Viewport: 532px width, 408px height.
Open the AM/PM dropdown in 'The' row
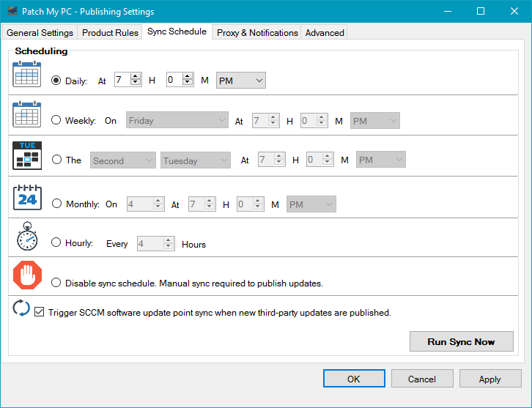coord(380,160)
